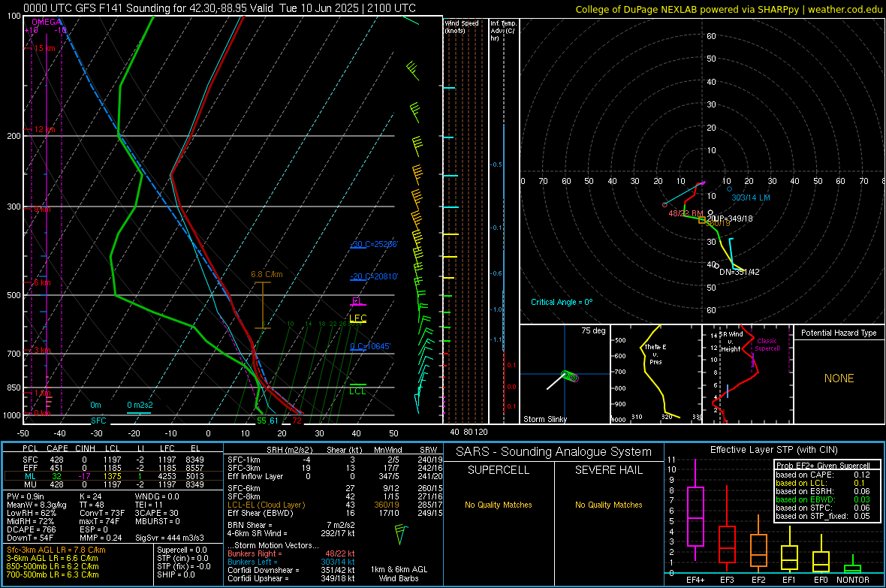Click the surface dewpoint value 61

[x=273, y=421]
